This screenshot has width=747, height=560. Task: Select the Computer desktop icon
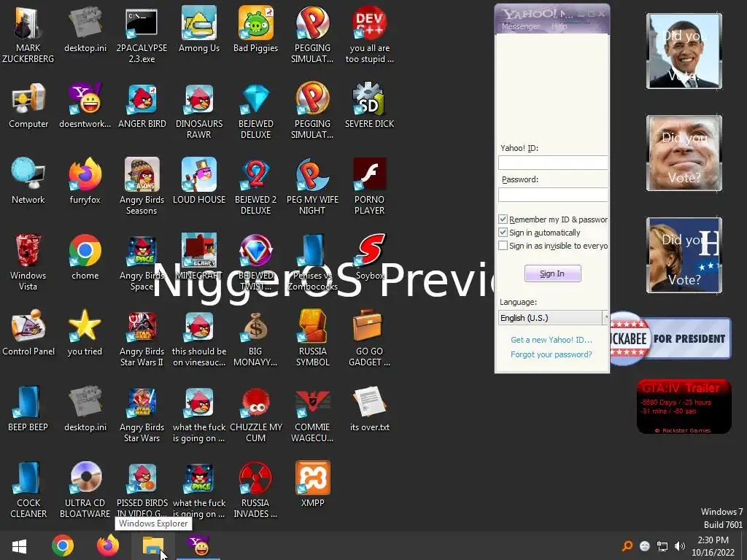click(x=28, y=106)
